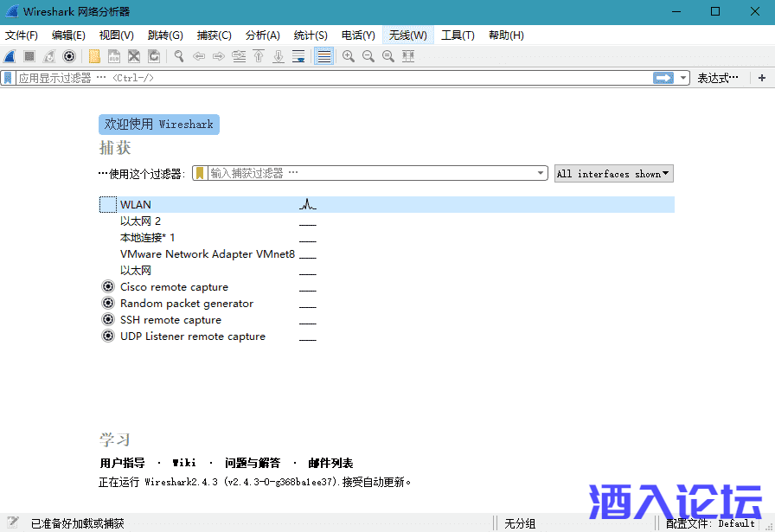
Task: Open the 问题与解答 link
Action: coord(253,464)
